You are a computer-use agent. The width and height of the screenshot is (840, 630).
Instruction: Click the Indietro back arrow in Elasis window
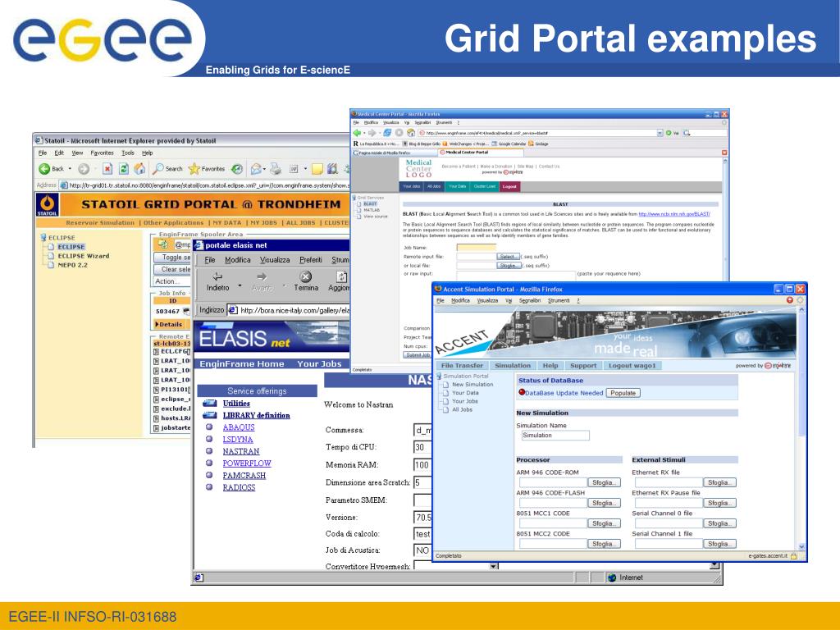[217, 276]
